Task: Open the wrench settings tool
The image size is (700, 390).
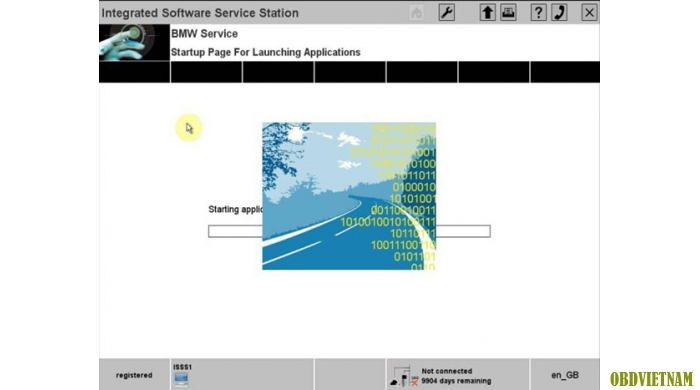Action: (x=446, y=12)
